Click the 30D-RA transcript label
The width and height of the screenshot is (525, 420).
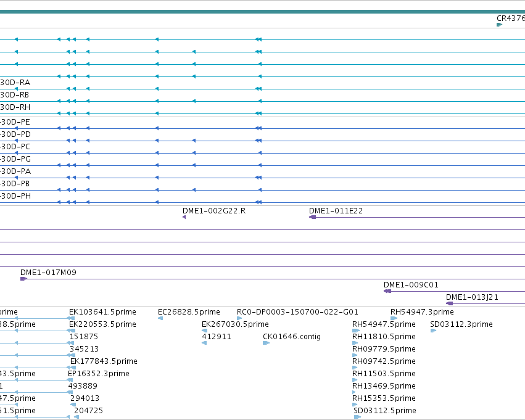pos(15,82)
